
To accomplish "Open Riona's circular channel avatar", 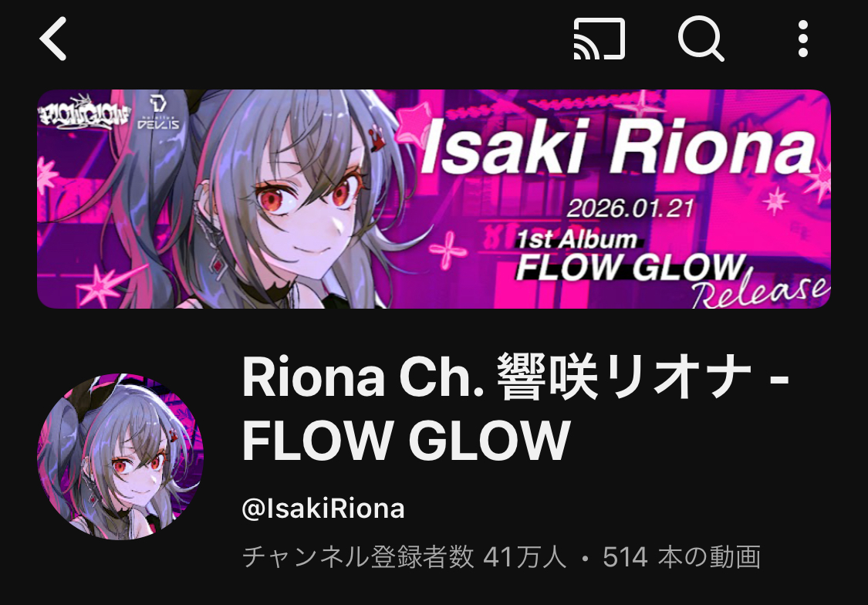I will 120,457.
